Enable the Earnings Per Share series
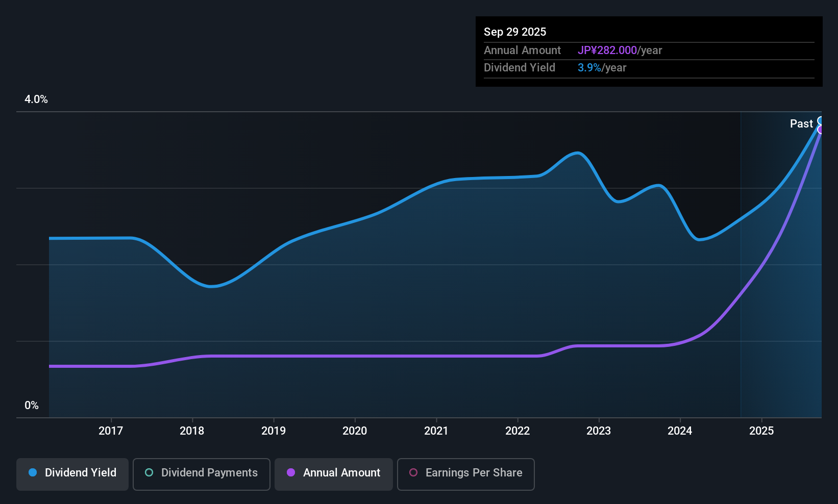Image resolution: width=838 pixels, height=504 pixels. tap(474, 473)
